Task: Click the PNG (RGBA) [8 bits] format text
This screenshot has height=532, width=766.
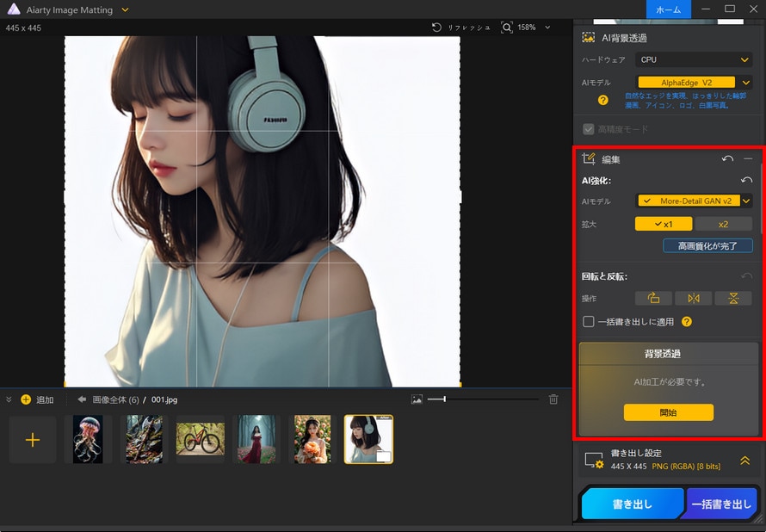Action: [x=686, y=467]
